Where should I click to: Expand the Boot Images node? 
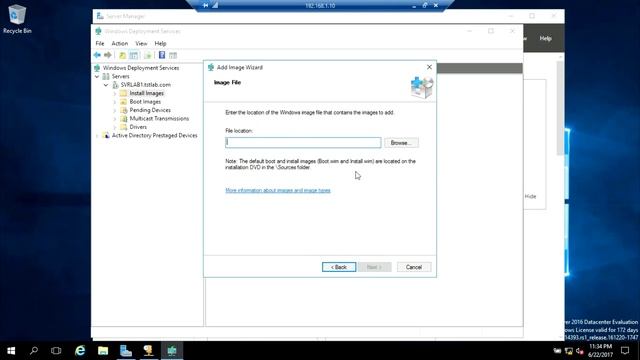point(115,102)
